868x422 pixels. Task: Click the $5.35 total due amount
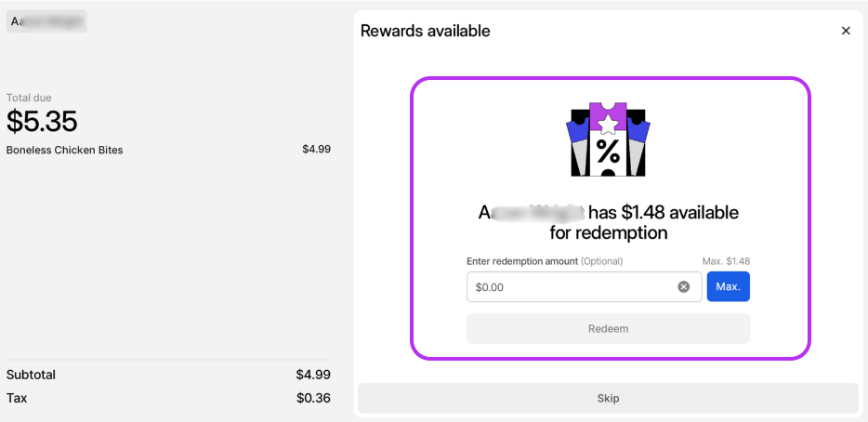click(42, 122)
